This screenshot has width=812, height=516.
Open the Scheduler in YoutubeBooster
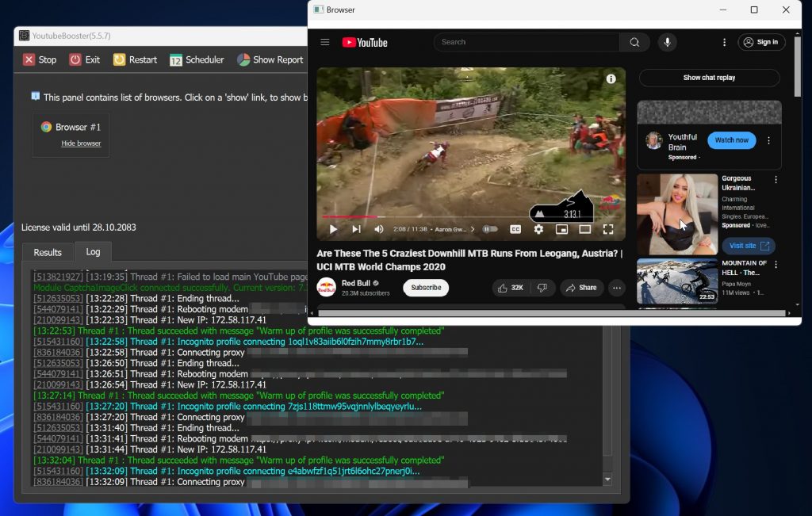point(197,59)
